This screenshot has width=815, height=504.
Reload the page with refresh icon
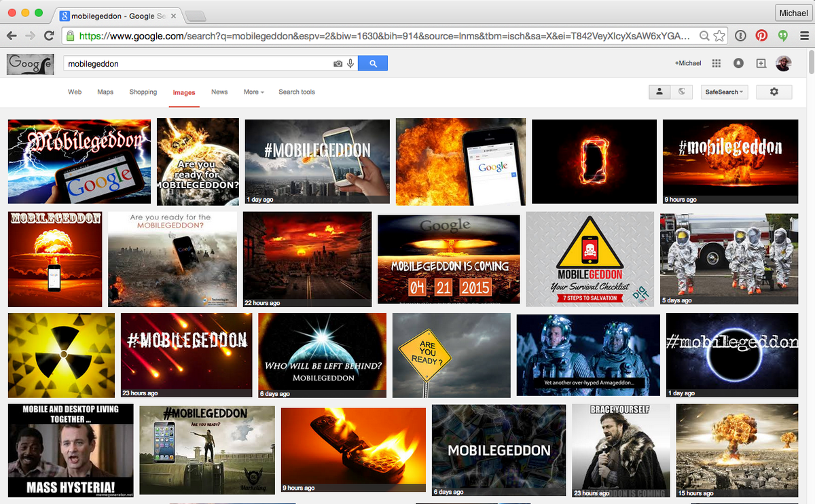click(x=49, y=36)
